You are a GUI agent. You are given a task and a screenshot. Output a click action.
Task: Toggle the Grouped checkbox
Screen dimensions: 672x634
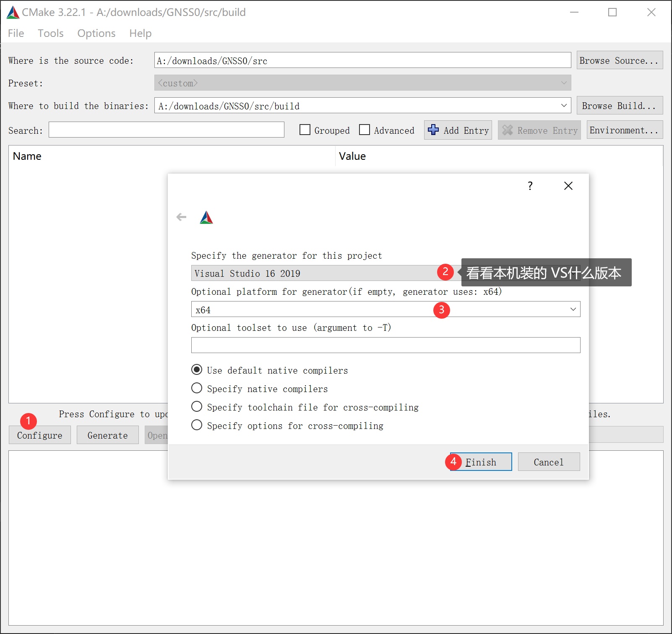305,130
